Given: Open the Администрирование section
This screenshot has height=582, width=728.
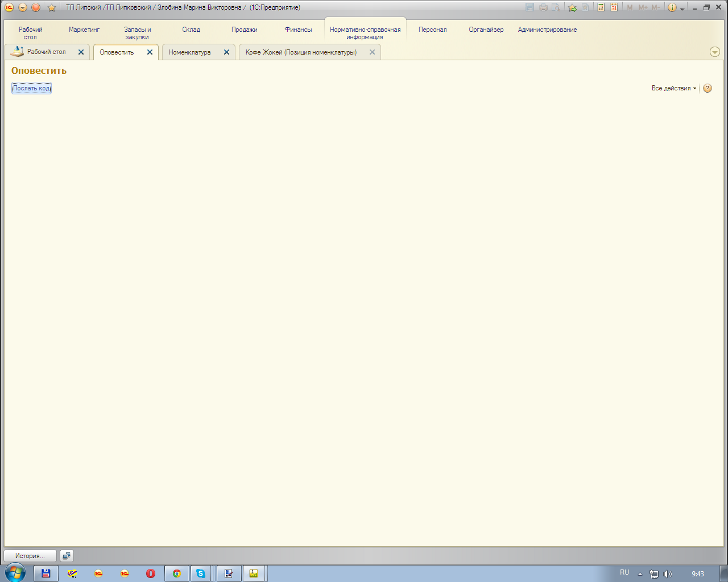Looking at the screenshot, I should (x=547, y=30).
